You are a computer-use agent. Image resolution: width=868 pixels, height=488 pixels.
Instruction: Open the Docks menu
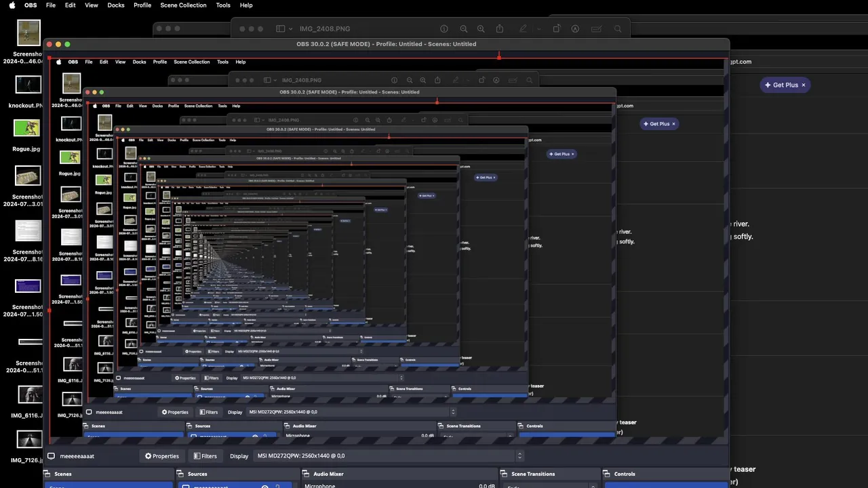pos(116,5)
